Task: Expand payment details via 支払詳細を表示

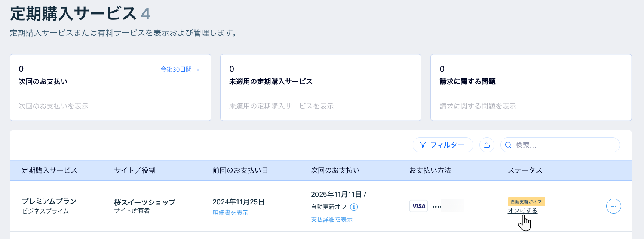Action: coord(331,219)
